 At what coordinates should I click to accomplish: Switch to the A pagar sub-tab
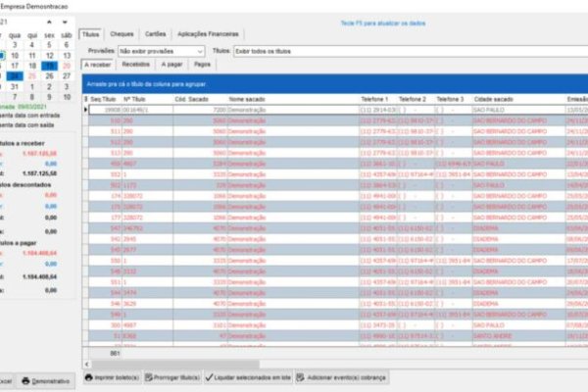(x=171, y=64)
